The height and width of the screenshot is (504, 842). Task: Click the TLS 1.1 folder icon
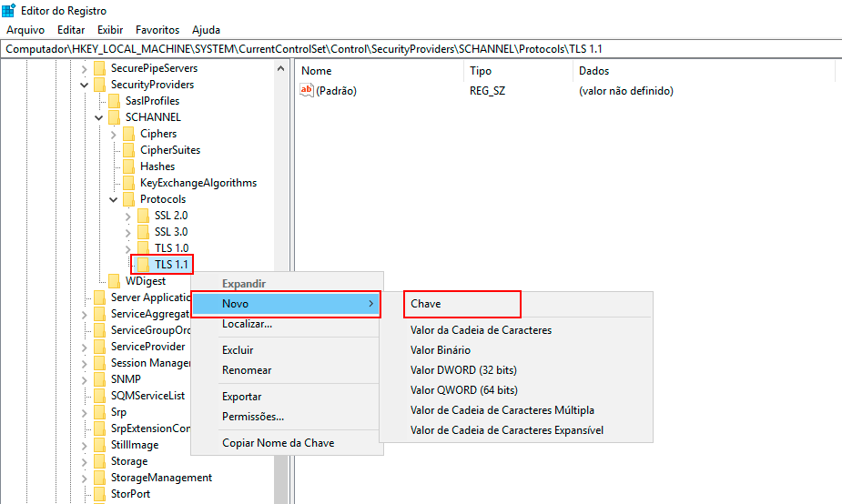point(143,265)
